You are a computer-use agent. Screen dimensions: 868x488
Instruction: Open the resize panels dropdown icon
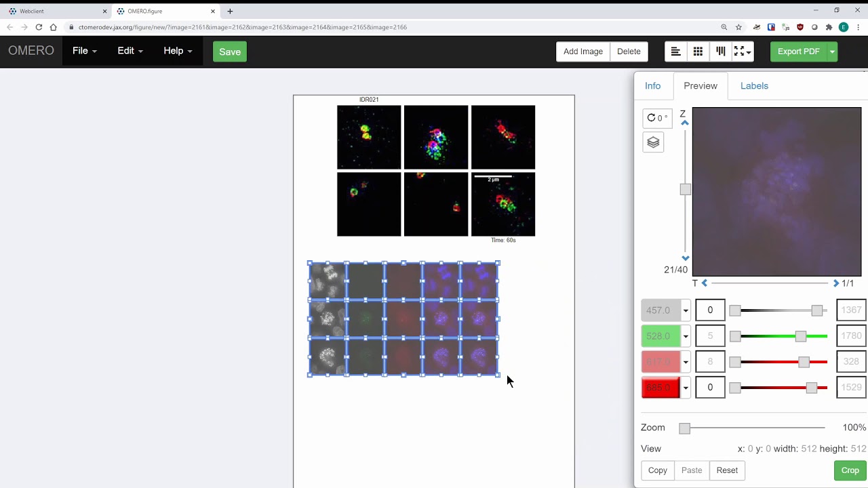coord(743,52)
